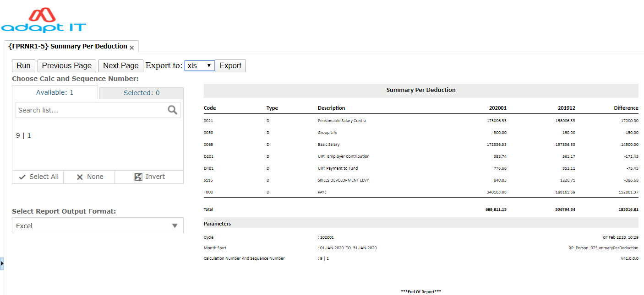Select code 0065 cell
The width and height of the screenshot is (644, 295).
208,145
